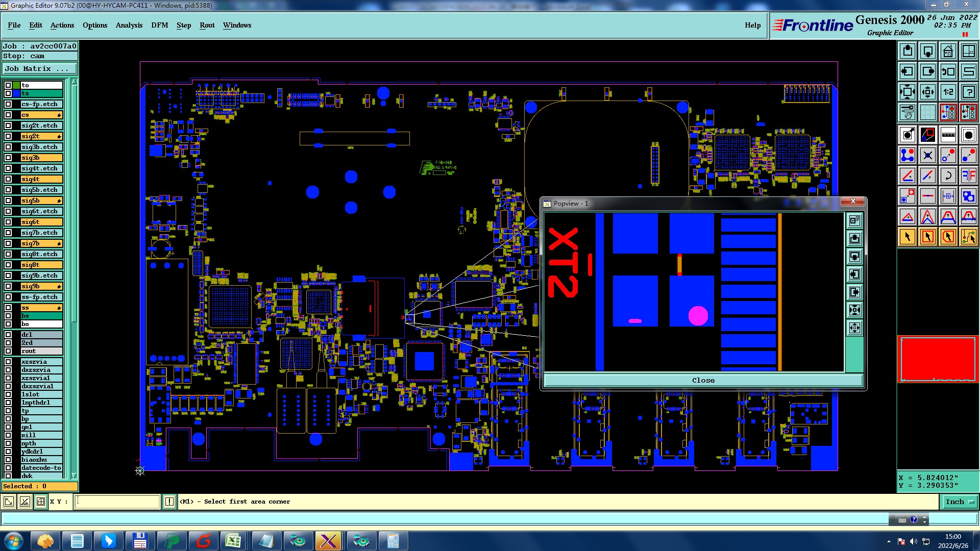Viewport: 980px width, 551px height.
Task: Select the ruler measurement tool
Action: coord(948,135)
